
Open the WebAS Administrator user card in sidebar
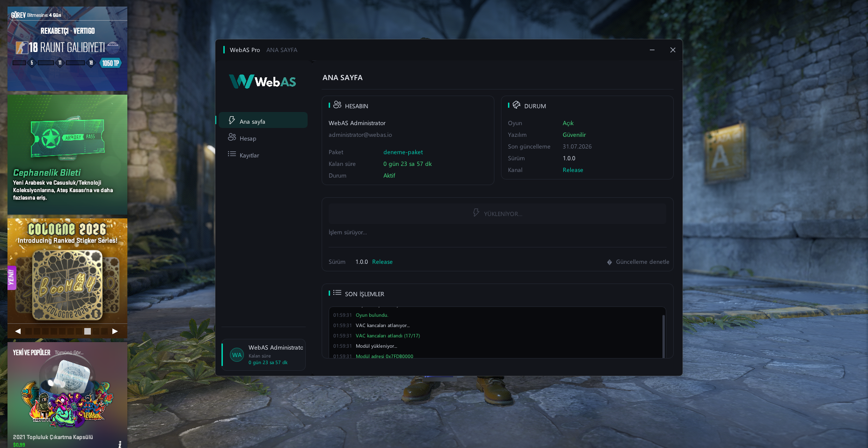[x=264, y=355]
